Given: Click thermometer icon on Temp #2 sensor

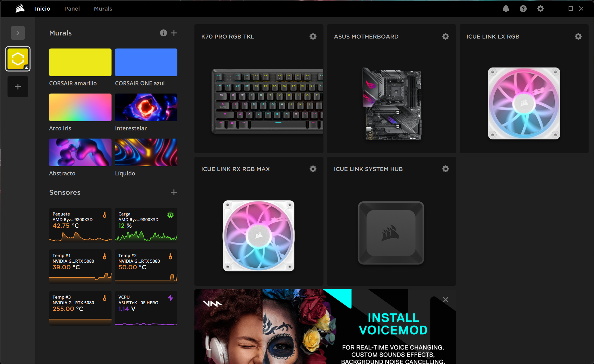Looking at the screenshot, I should pyautogui.click(x=170, y=256).
